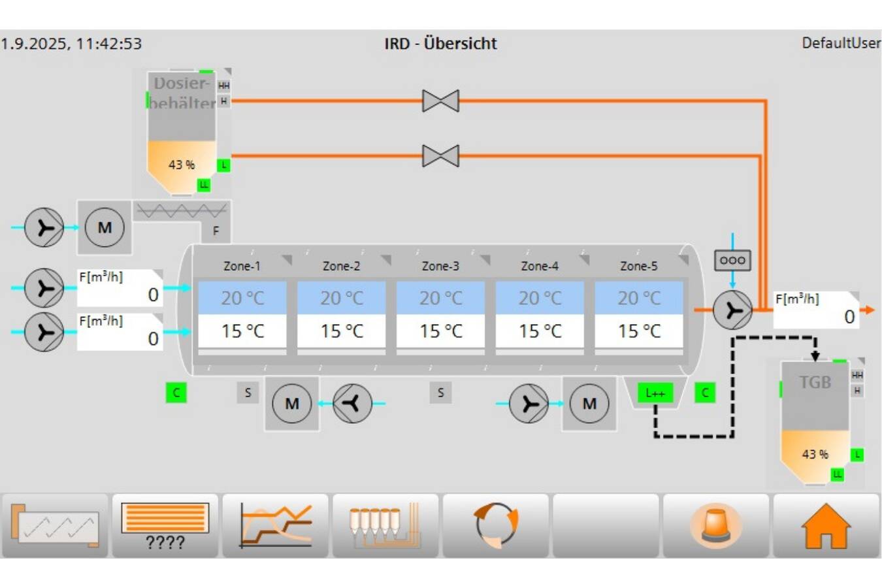This screenshot has width=882, height=588.
Task: Open the silo dosing overview icon
Action: [385, 526]
